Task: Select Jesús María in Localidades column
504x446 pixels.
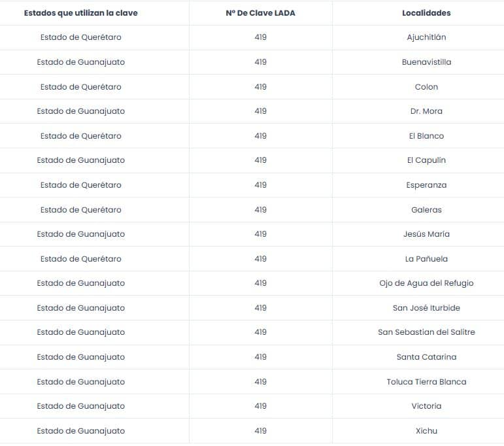Action: pos(426,234)
